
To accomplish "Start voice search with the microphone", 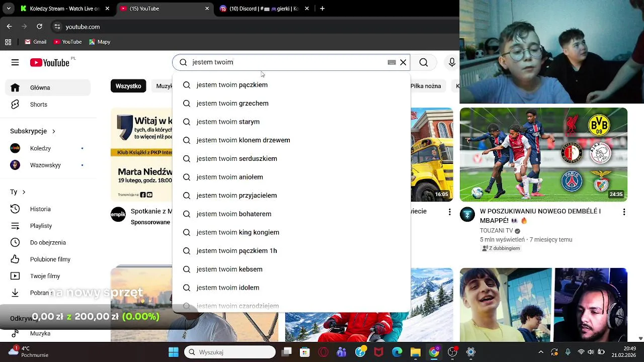I will 452,62.
